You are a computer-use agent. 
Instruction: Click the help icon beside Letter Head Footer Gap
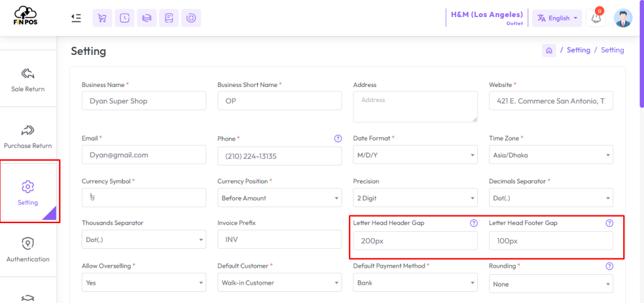pyautogui.click(x=609, y=223)
